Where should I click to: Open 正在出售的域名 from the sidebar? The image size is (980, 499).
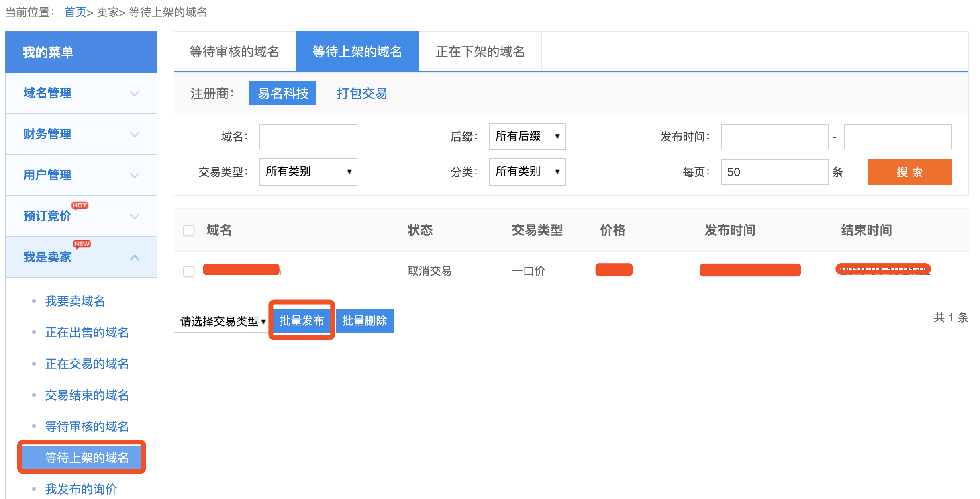(87, 333)
